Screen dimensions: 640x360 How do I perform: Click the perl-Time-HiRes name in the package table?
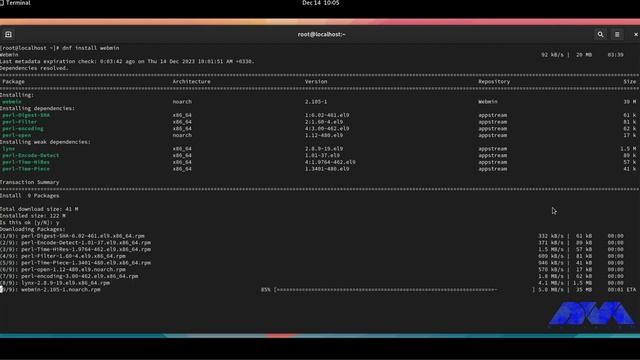[x=26, y=162]
